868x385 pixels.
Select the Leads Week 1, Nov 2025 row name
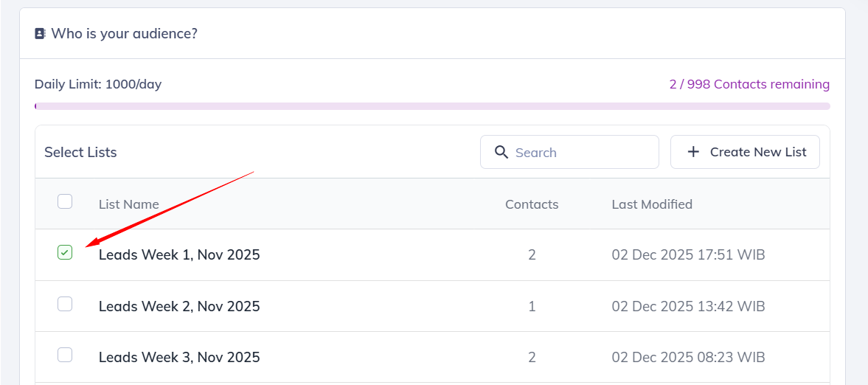[x=179, y=255]
